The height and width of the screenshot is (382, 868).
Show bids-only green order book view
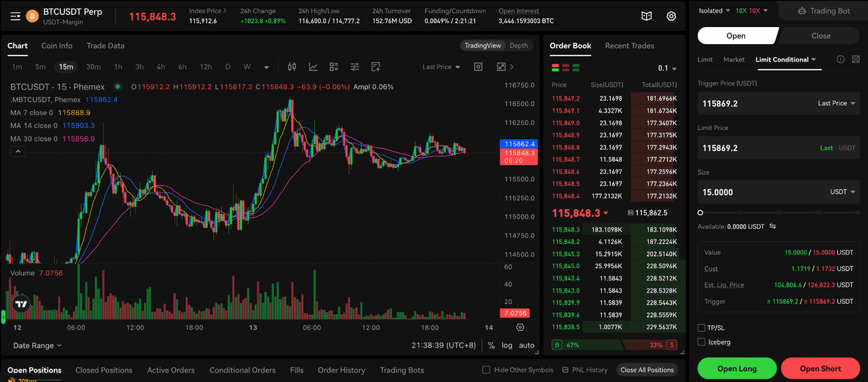(x=576, y=68)
